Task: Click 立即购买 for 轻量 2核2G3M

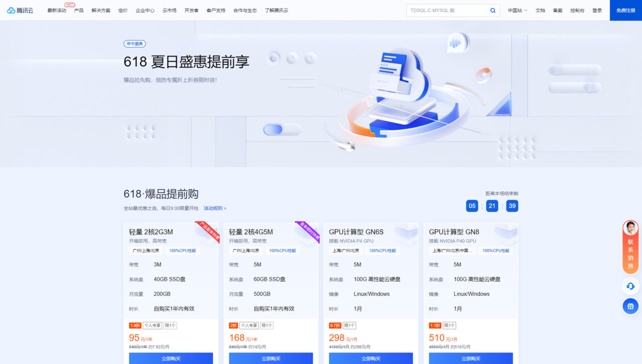Action: coord(171,358)
